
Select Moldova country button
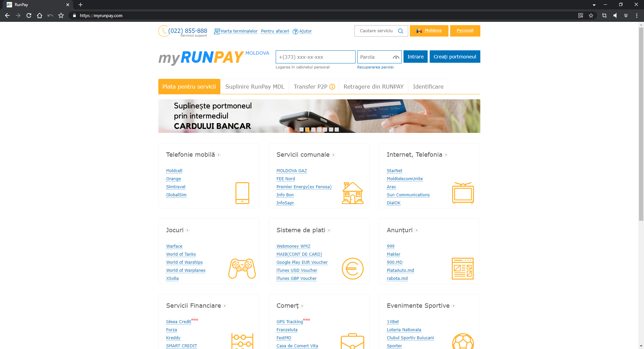[429, 31]
